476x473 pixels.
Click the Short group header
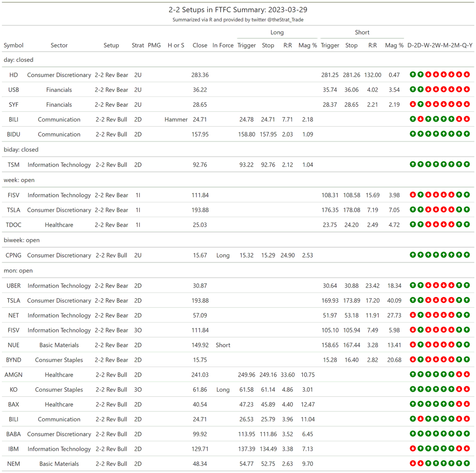point(362,33)
